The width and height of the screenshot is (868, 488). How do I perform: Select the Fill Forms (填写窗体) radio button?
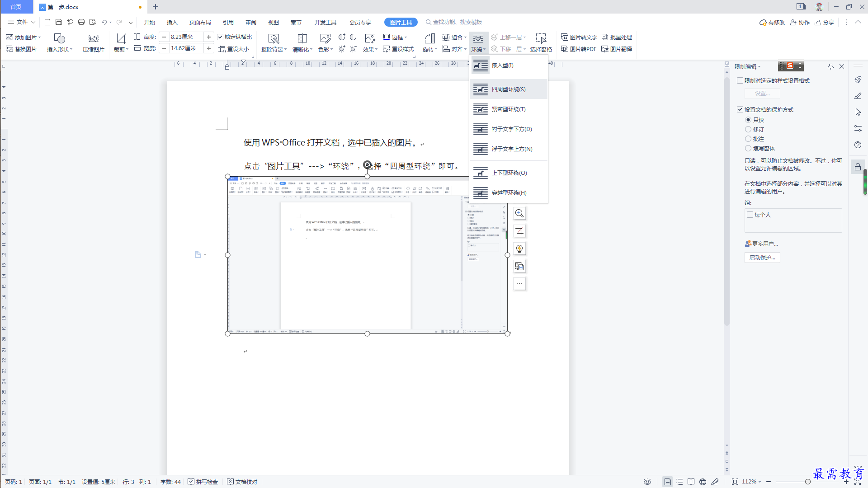coord(748,148)
